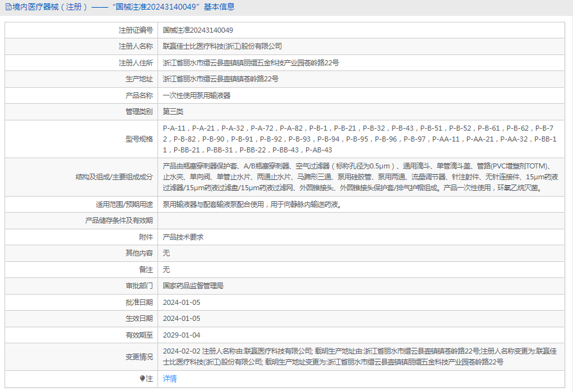Click the 2024-01-05 date in the 生效日期 row

(182, 318)
